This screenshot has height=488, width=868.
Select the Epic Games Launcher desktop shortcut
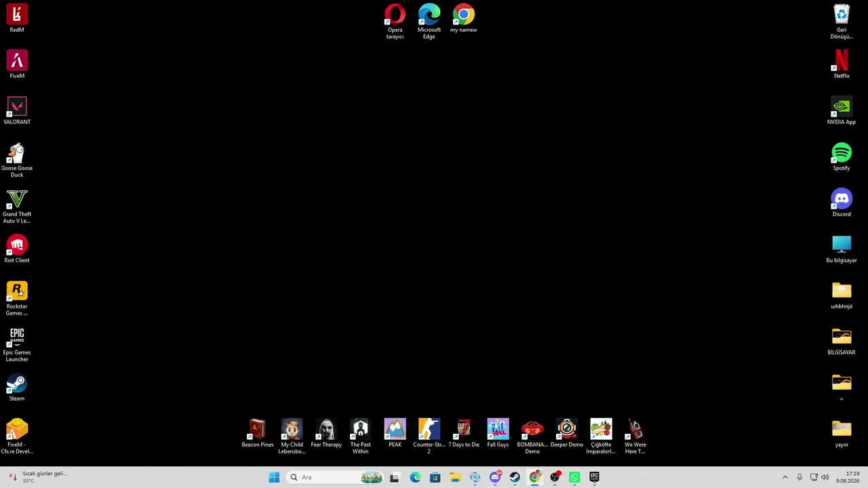(x=17, y=344)
